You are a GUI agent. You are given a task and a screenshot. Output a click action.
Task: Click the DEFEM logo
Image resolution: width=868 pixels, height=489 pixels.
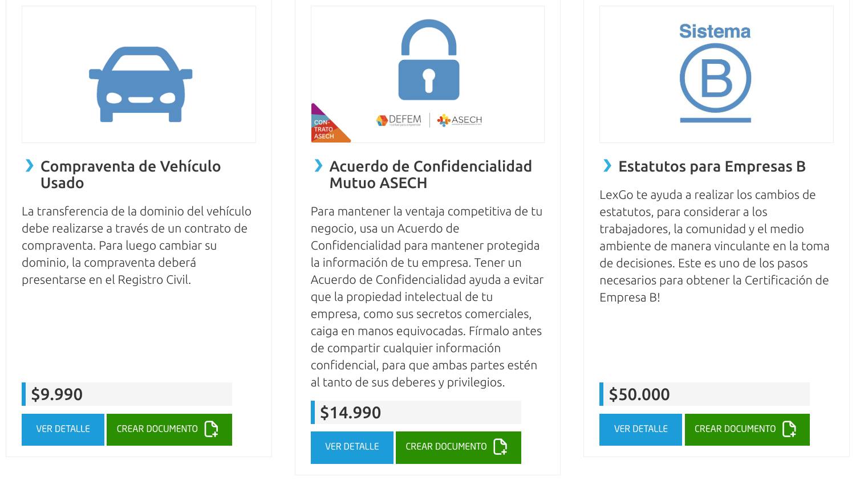tap(399, 120)
